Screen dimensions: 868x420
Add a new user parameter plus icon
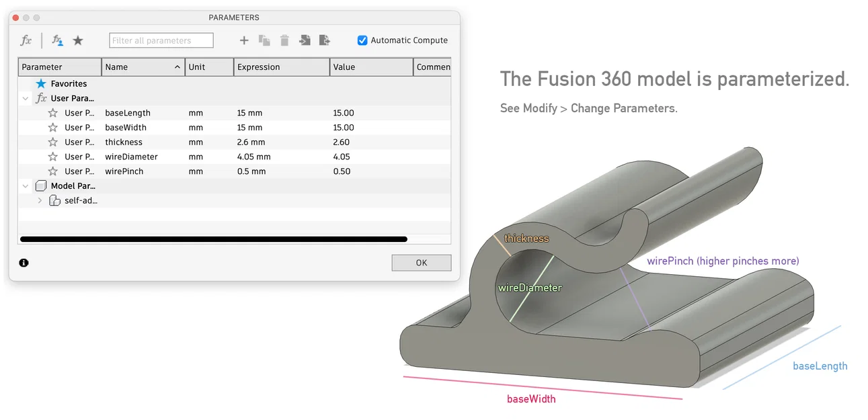[244, 40]
